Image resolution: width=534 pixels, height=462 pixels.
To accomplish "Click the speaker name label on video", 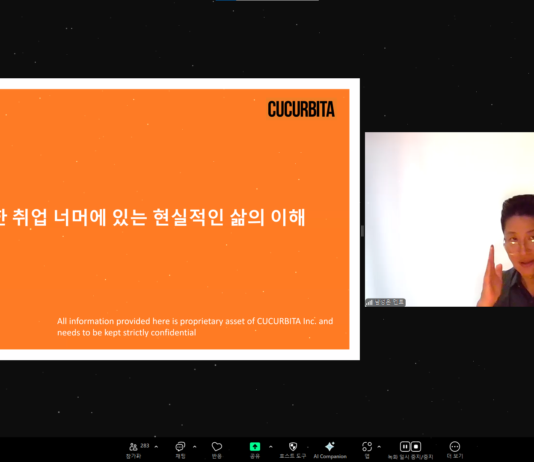I will tap(386, 302).
